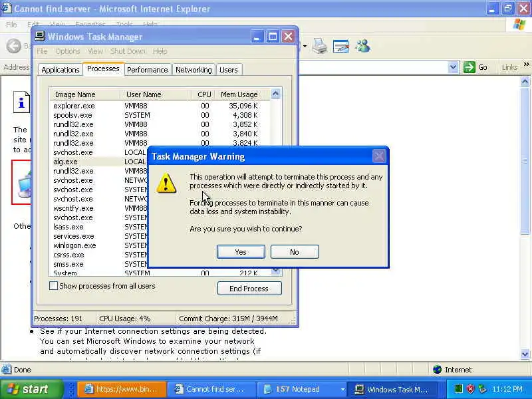Open the dropdown arrow left of Print icon

(x=305, y=46)
